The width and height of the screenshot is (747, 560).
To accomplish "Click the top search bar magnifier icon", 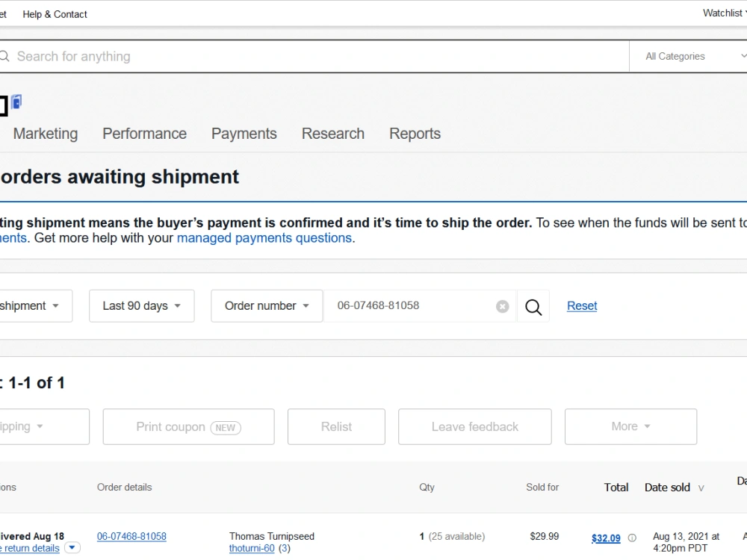I will 4,56.
